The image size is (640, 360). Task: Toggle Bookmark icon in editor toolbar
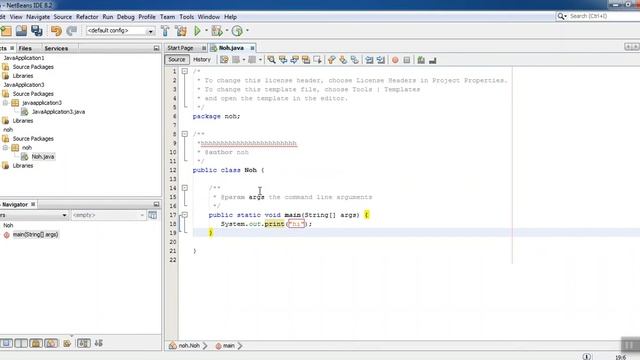click(355, 60)
